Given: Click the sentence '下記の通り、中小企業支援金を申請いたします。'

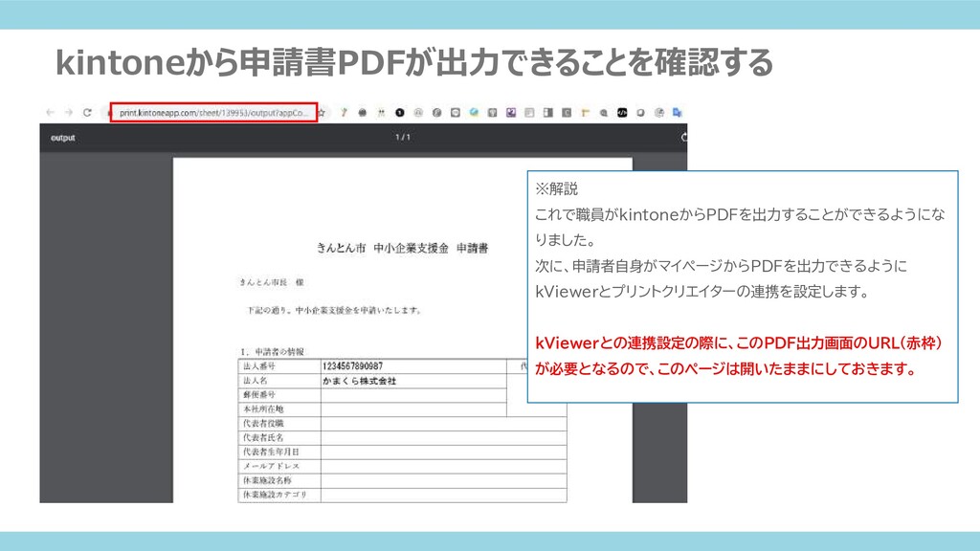Looking at the screenshot, I should coord(334,310).
